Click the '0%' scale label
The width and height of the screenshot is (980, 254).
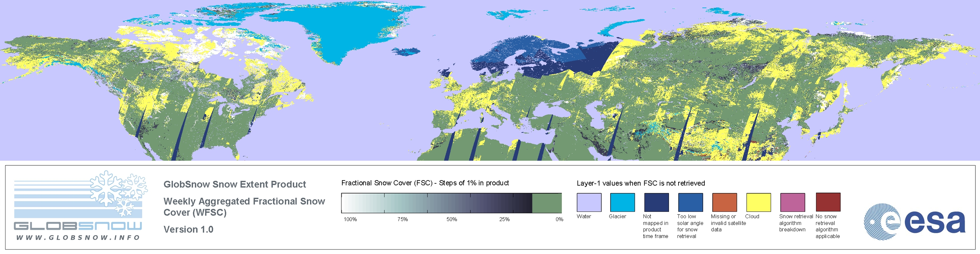tap(559, 219)
